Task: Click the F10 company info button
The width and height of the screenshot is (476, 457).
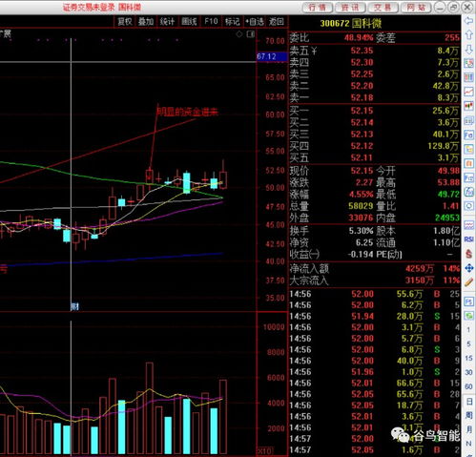Action: coord(211,22)
